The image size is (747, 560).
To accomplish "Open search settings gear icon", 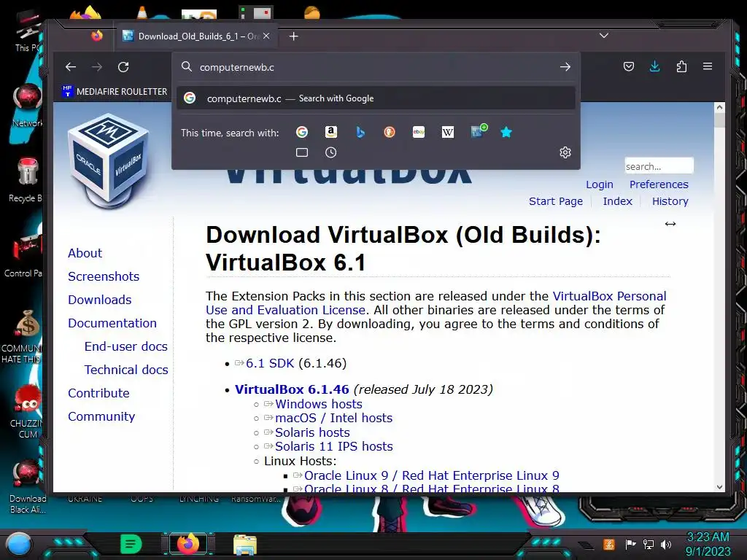I will click(565, 152).
